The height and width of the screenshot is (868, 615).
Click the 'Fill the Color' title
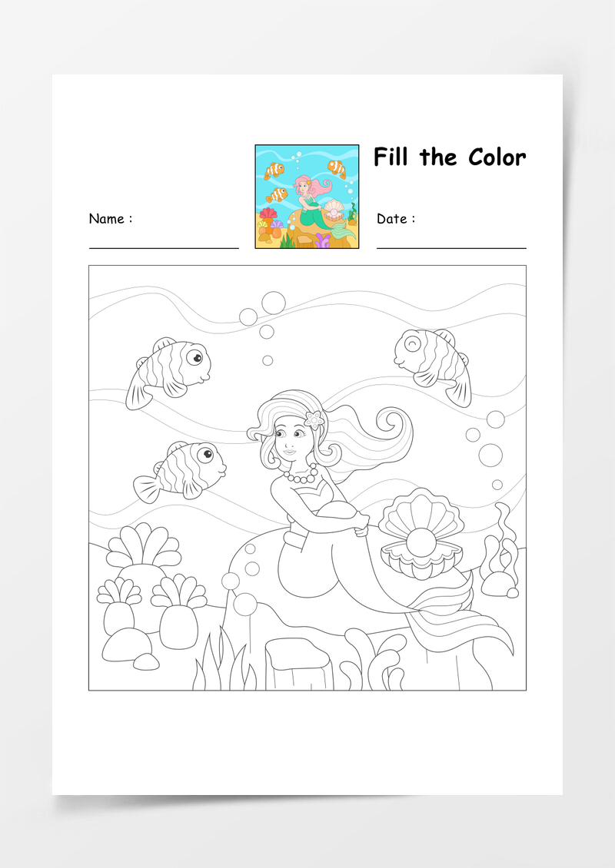pos(450,157)
